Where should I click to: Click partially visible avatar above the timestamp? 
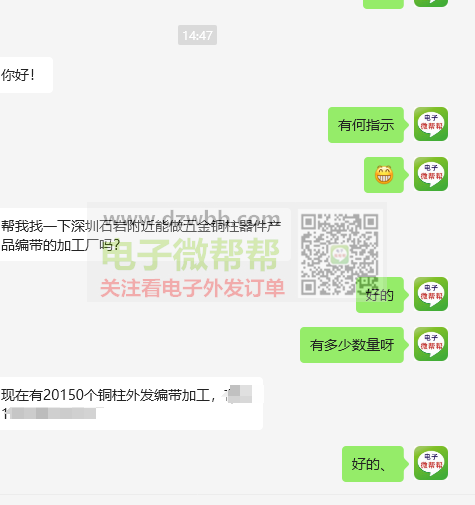pyautogui.click(x=431, y=3)
